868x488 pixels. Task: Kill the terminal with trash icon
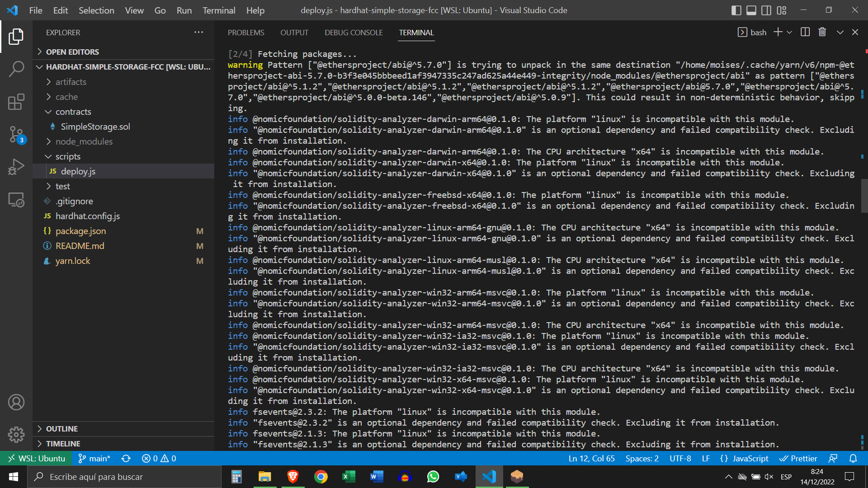(x=822, y=32)
